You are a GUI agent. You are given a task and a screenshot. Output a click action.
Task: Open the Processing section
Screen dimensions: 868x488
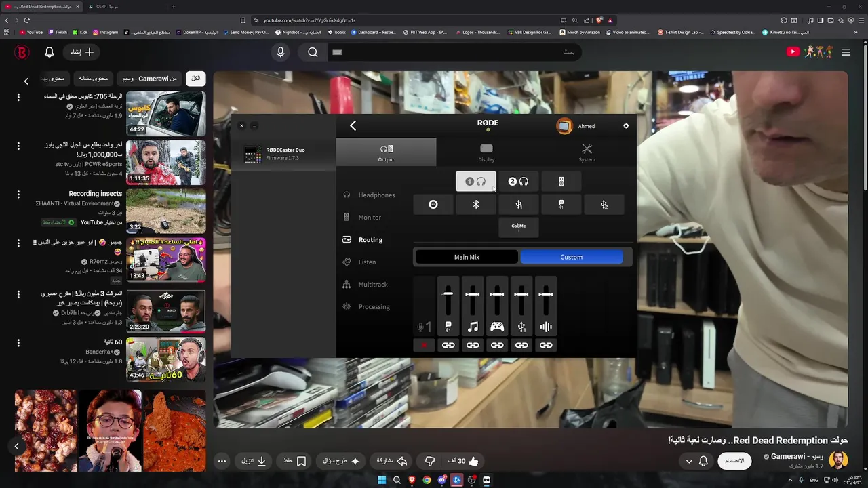366,307
